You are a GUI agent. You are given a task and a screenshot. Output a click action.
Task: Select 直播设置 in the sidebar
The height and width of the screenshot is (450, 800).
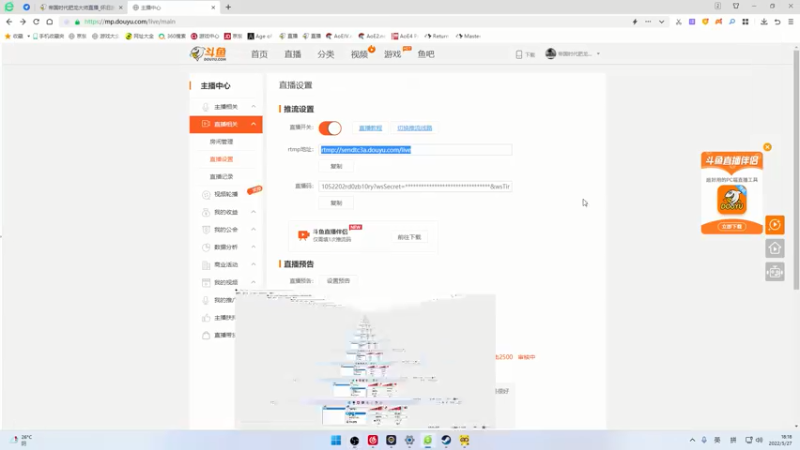point(221,159)
